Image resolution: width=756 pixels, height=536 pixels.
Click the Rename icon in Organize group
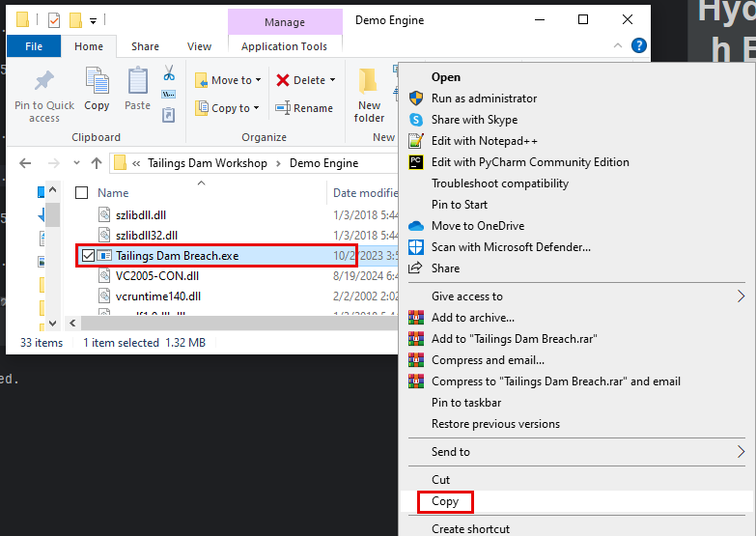tap(283, 108)
